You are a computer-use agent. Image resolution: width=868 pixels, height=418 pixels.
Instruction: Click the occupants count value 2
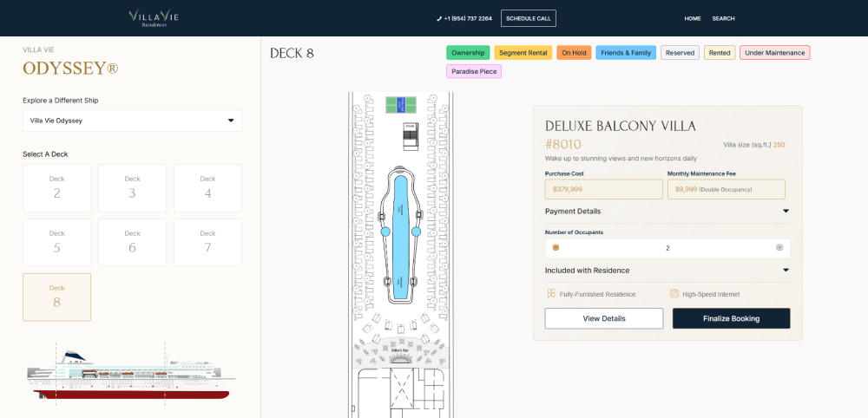pyautogui.click(x=667, y=248)
